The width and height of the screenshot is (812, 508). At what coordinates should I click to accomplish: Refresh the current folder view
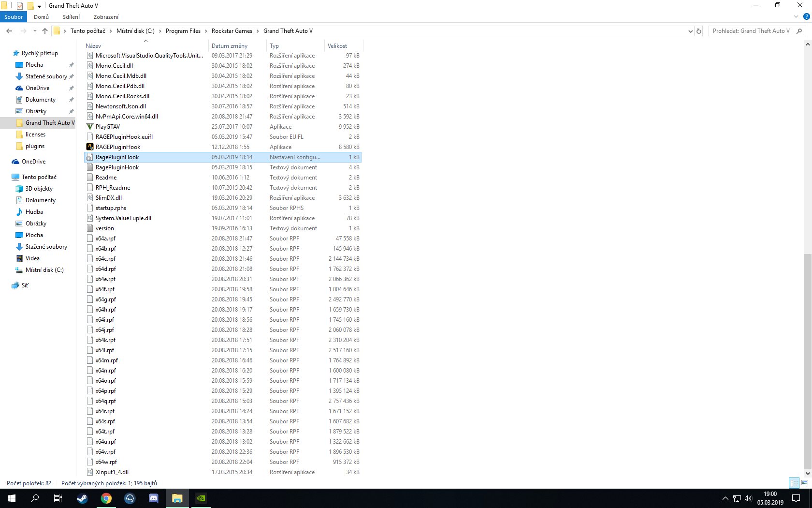(699, 31)
